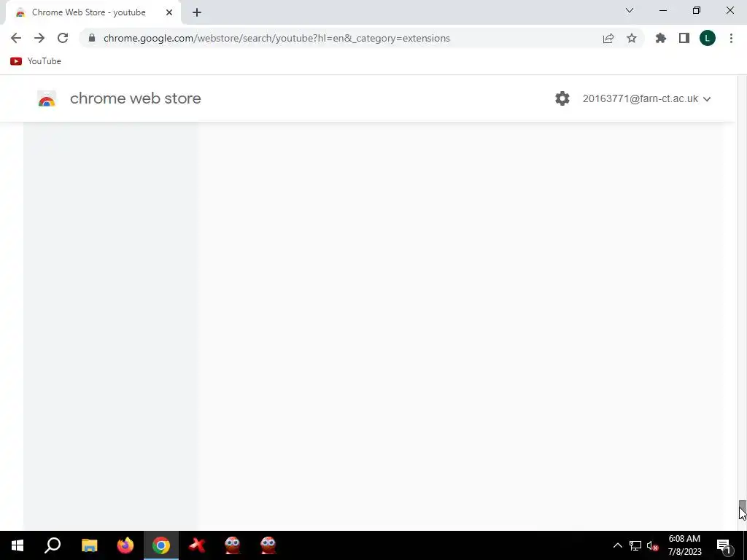Image resolution: width=747 pixels, height=560 pixels.
Task: Open a new tab with plus button
Action: [x=197, y=12]
